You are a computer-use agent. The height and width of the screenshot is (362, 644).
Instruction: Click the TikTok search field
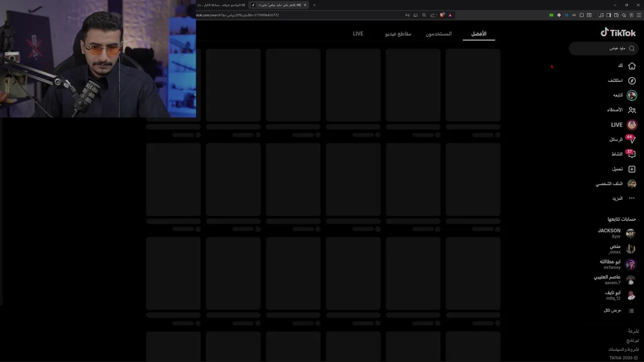click(604, 48)
